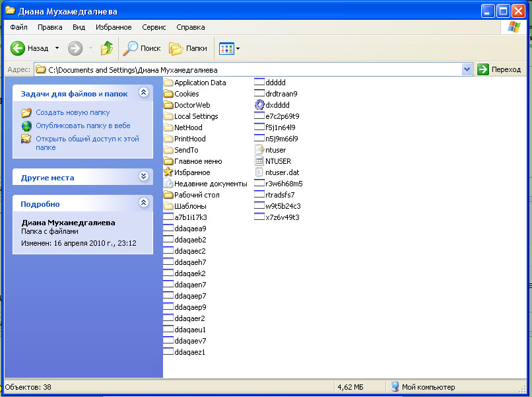Open the Back button history dropdown arrow

pyautogui.click(x=57, y=48)
